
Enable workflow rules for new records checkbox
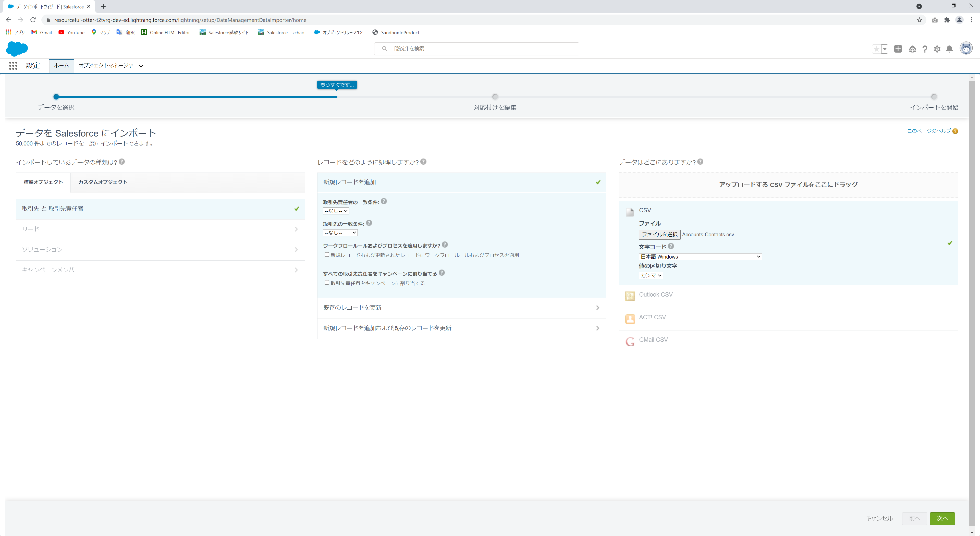click(x=327, y=254)
